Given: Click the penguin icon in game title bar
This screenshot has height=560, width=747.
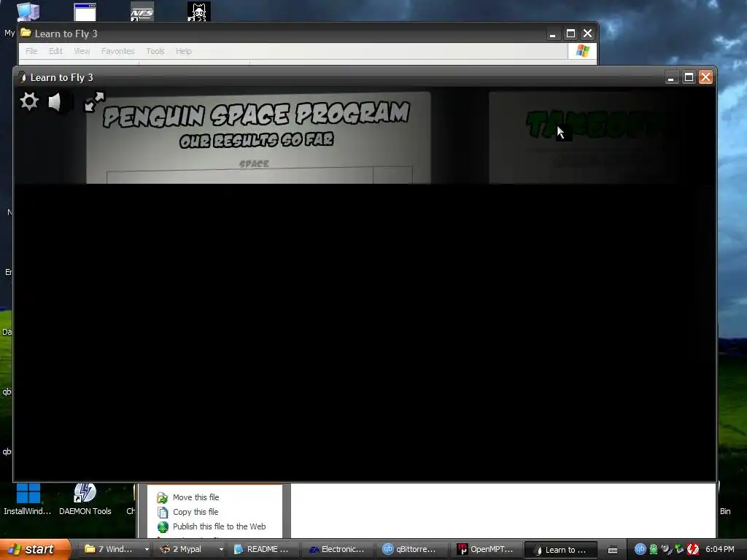Looking at the screenshot, I should (22, 77).
